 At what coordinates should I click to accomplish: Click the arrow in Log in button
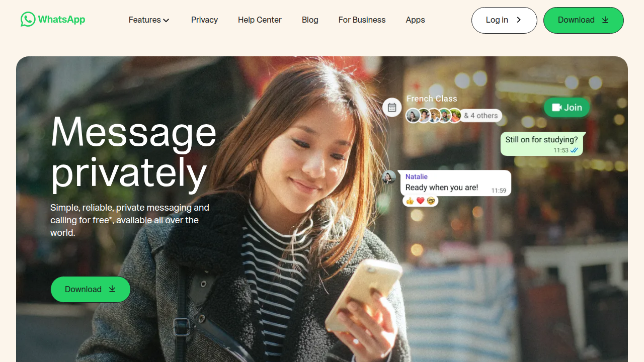(x=519, y=20)
